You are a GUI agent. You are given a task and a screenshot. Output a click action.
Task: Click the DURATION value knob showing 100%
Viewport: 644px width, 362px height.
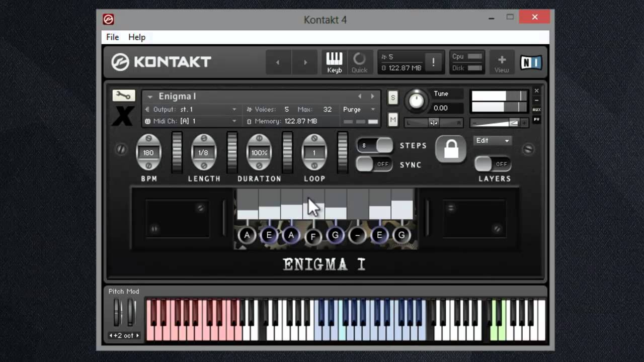[259, 152]
